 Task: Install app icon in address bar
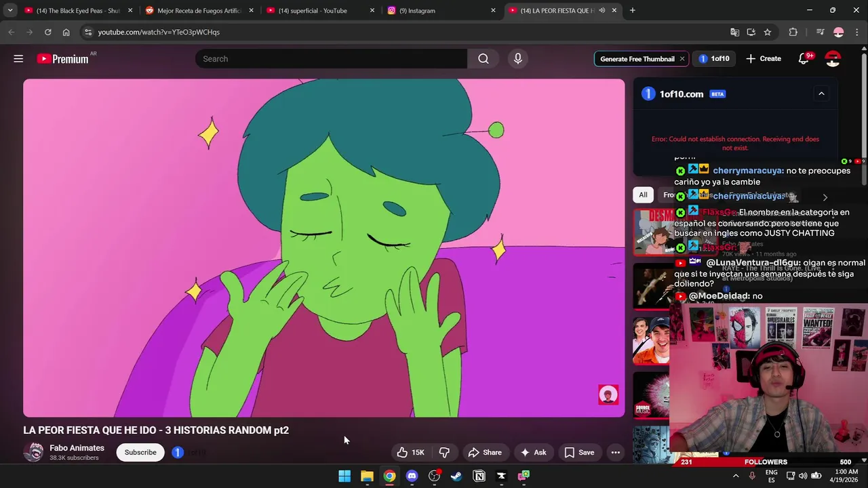coord(751,32)
